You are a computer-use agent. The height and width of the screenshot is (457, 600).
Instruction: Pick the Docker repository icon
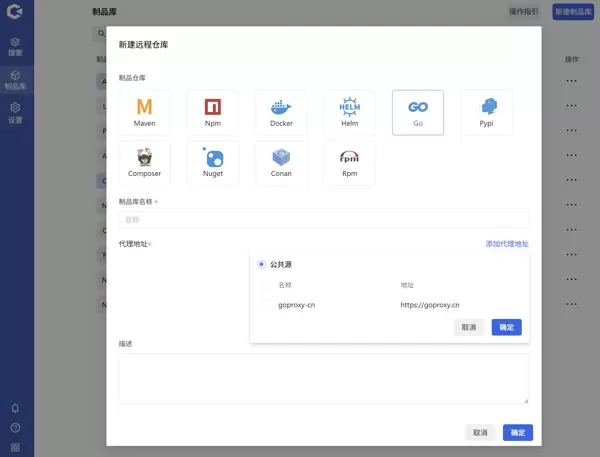[x=281, y=111]
